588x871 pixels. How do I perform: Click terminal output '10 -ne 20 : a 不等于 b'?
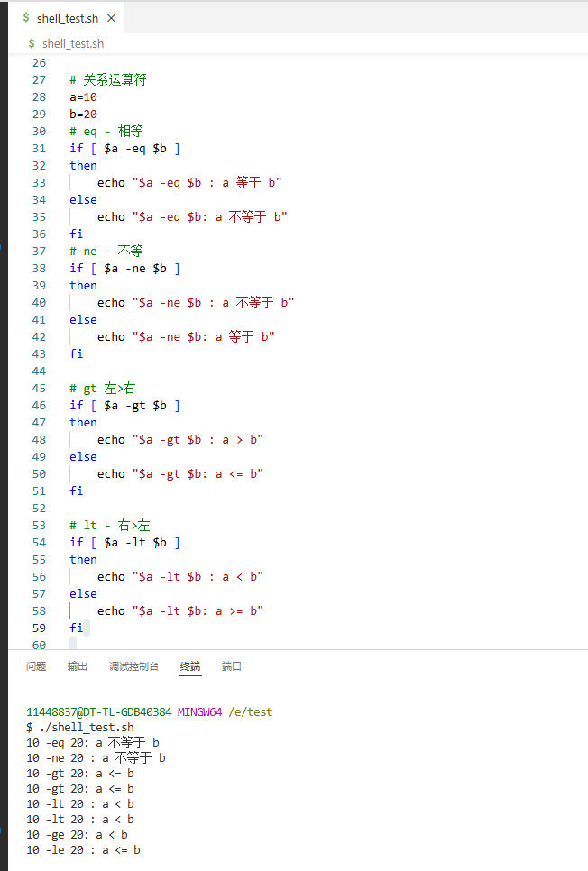(x=96, y=758)
